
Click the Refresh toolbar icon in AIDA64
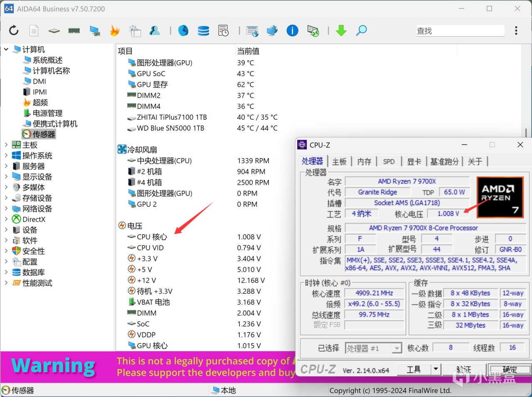pos(14,30)
